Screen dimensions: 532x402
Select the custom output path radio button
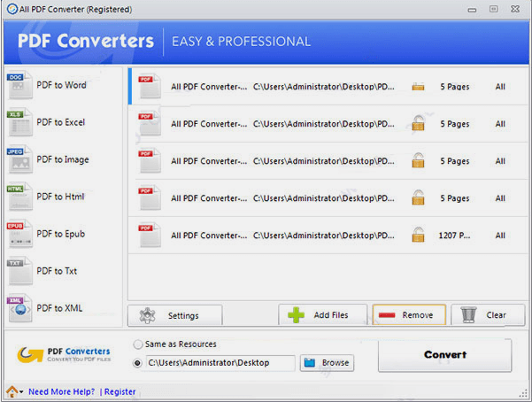click(x=138, y=363)
